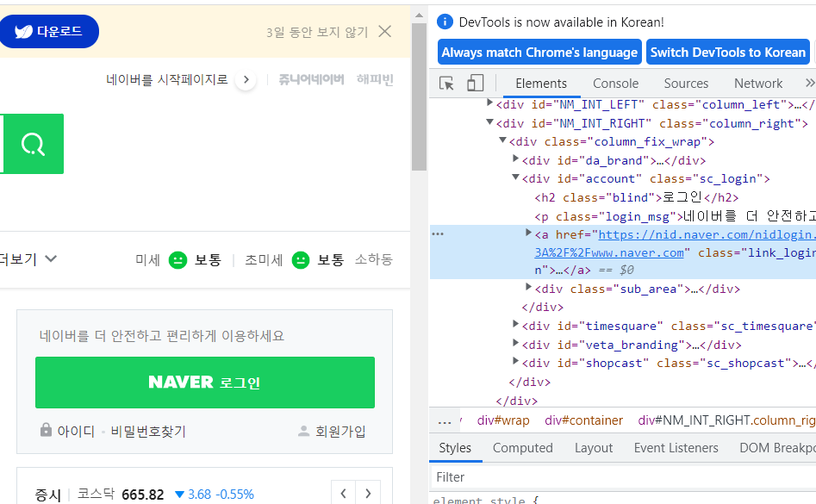Click the DevTools info circle icon
Screen dimensions: 816x504
445,22
